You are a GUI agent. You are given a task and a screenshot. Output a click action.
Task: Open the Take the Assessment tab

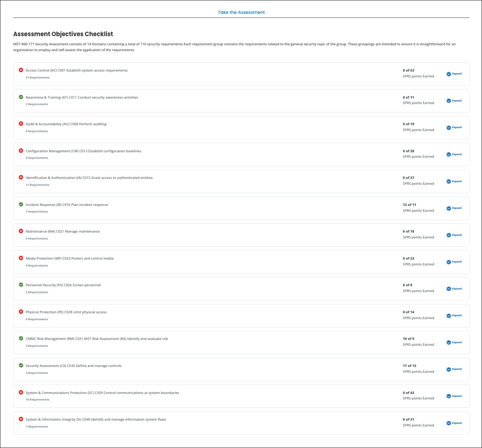coord(241,12)
